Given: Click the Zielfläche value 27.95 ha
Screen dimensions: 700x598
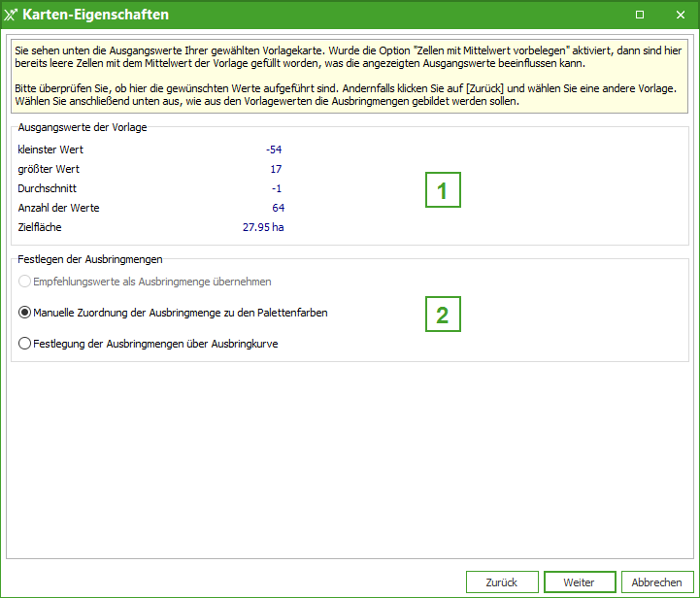Looking at the screenshot, I should [x=263, y=227].
